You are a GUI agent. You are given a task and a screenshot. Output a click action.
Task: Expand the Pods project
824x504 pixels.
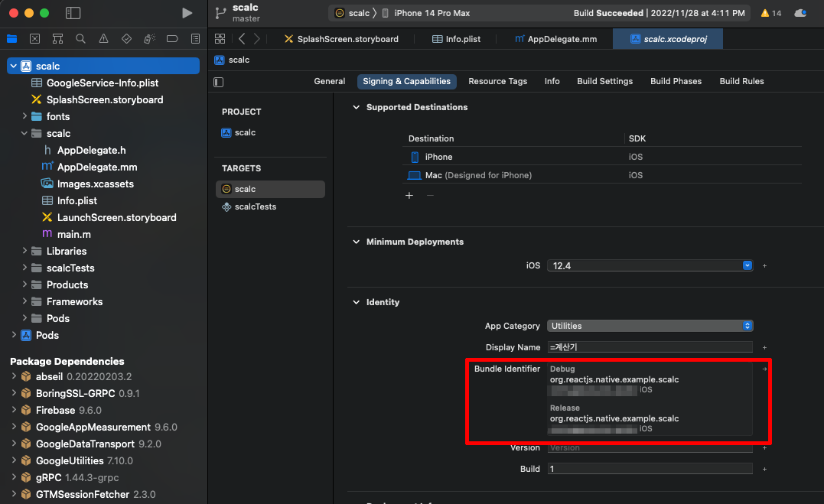(14, 335)
